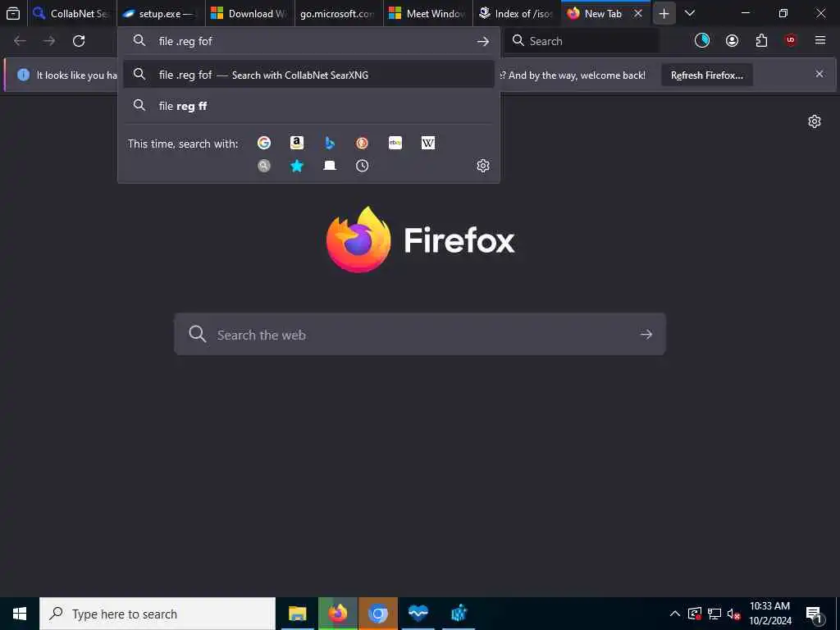The image size is (840, 630).
Task: Click the Firefox taskbar icon
Action: (337, 614)
